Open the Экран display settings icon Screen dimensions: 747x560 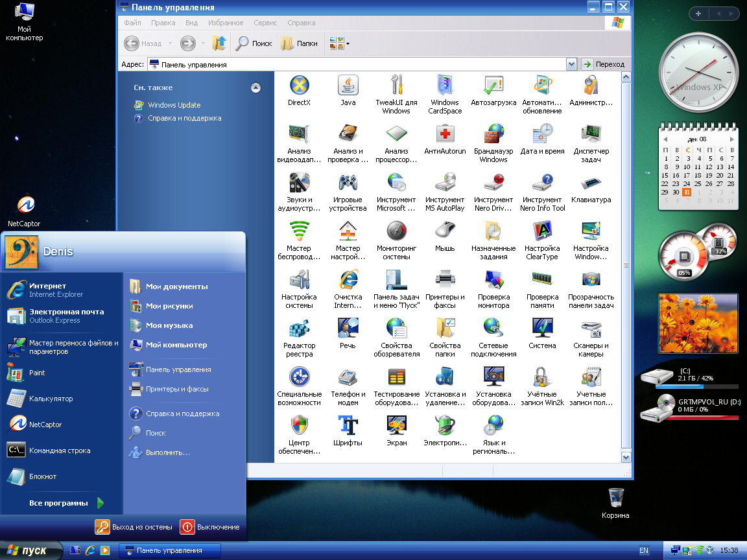coord(396,430)
